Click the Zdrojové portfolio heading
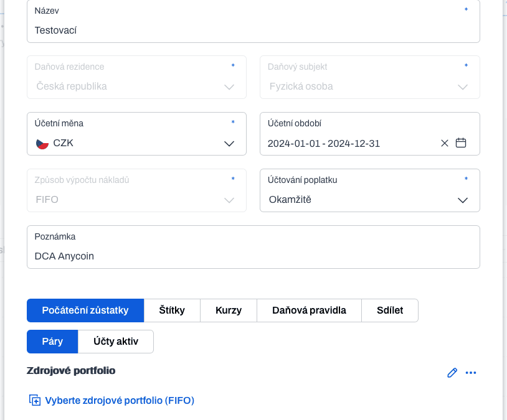Viewport: 507px width, 420px height. [x=71, y=371]
